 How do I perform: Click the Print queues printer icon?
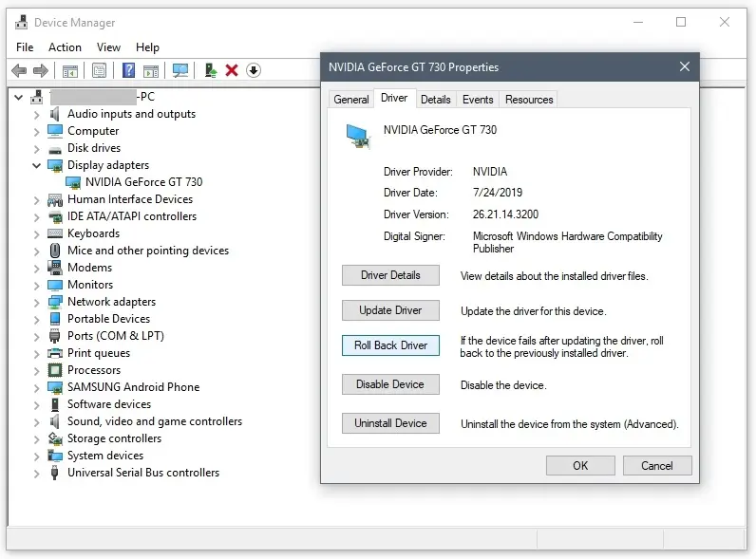(55, 353)
